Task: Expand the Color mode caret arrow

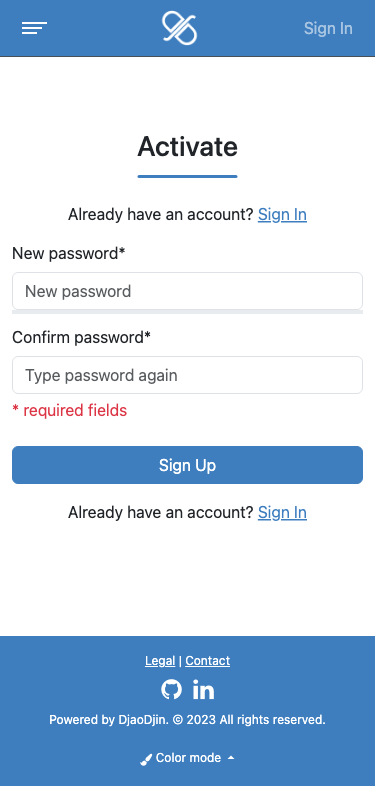Action: tap(231, 758)
